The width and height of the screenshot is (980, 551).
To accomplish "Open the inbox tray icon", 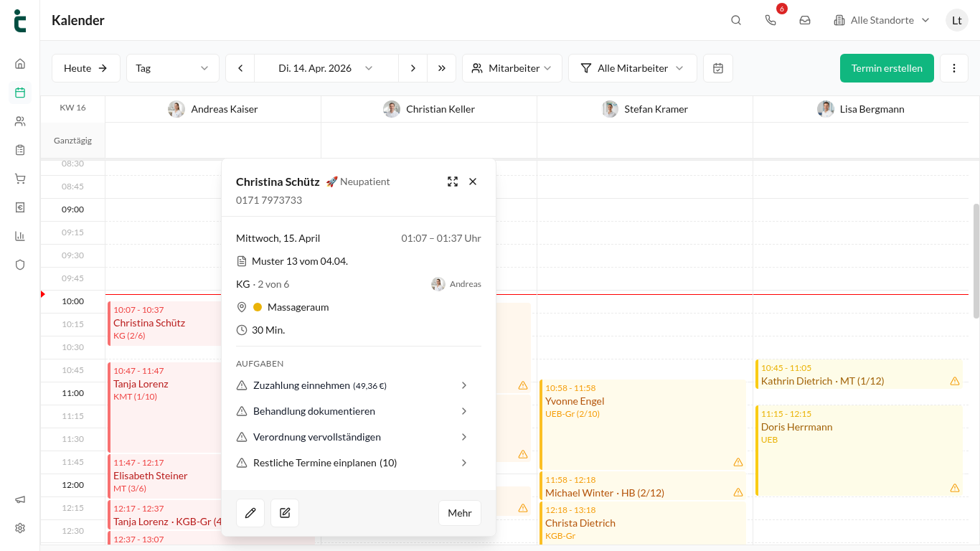I will [805, 20].
